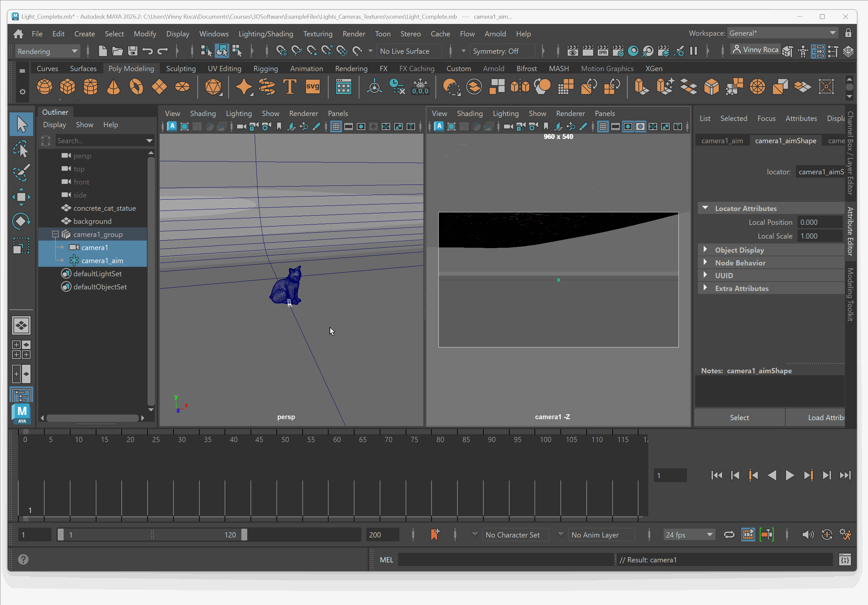Toggle playback loop mode button
868x605 pixels.
click(729, 535)
